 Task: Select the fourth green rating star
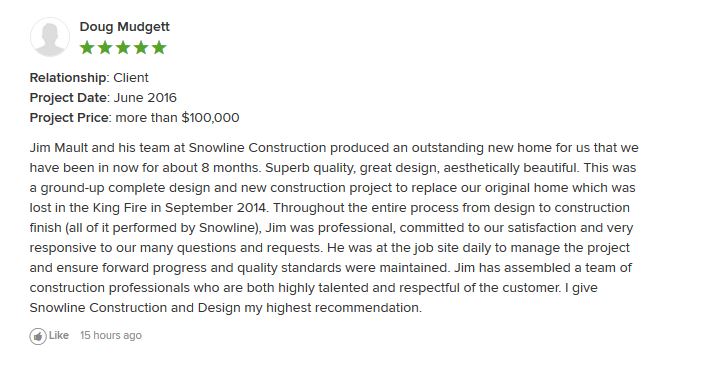(141, 48)
